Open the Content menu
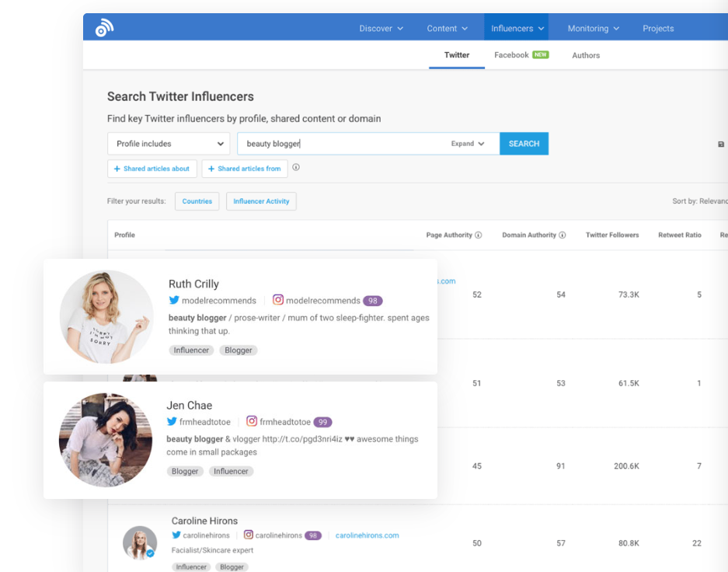Screen dimensions: 728x572 pyautogui.click(x=447, y=28)
